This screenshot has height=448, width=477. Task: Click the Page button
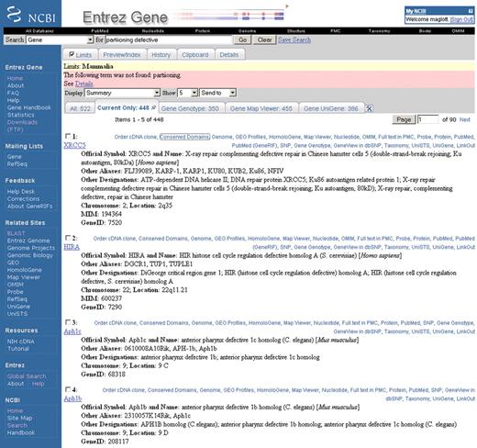tap(404, 119)
